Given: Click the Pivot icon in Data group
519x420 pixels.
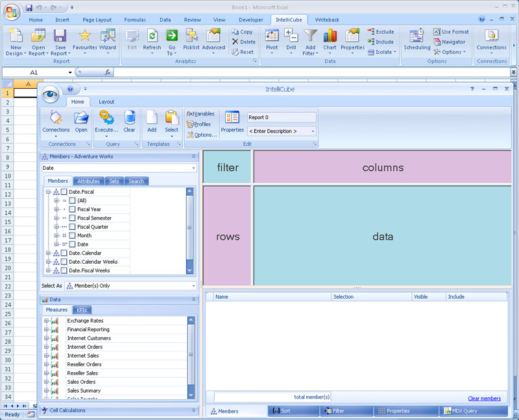Looking at the screenshot, I should pyautogui.click(x=272, y=36).
